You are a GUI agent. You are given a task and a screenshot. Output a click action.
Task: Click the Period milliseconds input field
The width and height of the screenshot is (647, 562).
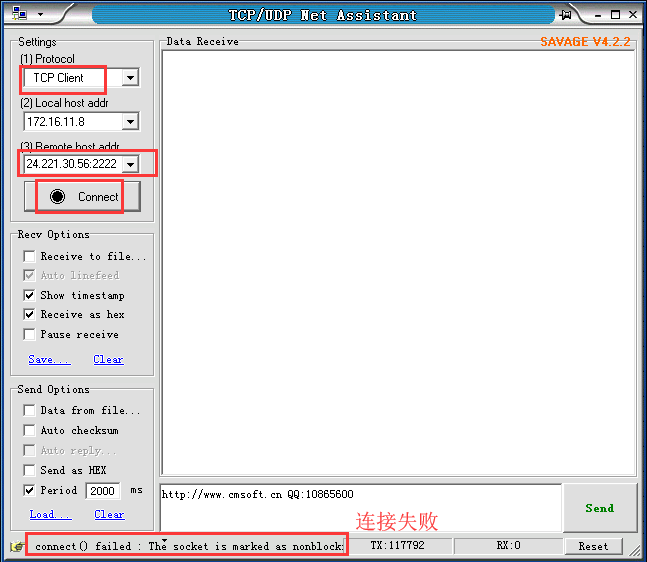point(103,491)
